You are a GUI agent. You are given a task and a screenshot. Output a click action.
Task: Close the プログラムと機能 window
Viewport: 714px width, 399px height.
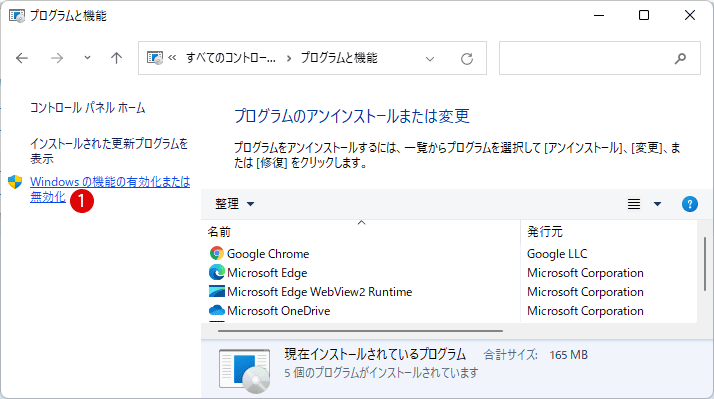point(690,15)
